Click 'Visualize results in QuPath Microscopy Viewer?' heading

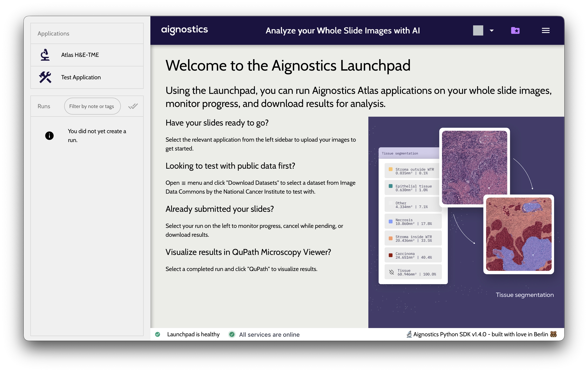tap(248, 252)
